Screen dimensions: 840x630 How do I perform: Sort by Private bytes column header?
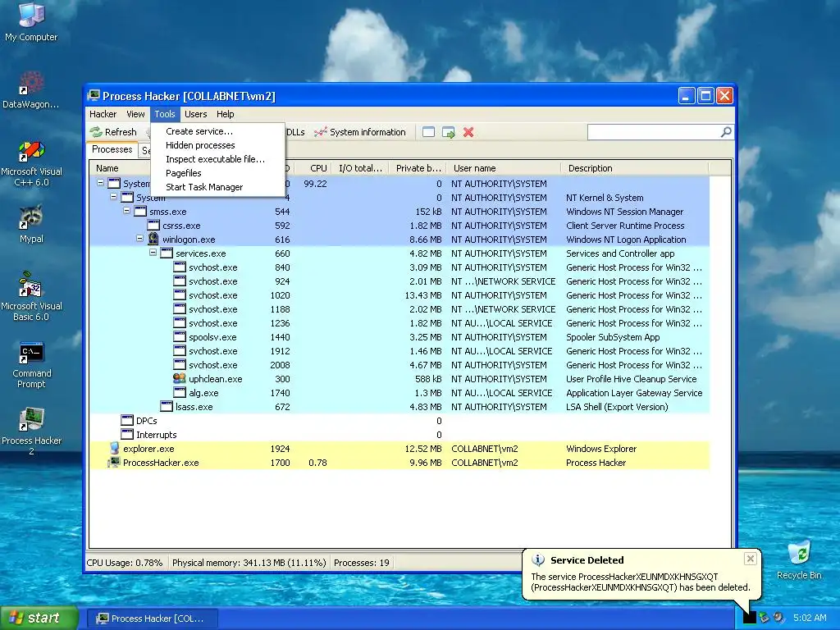(418, 168)
